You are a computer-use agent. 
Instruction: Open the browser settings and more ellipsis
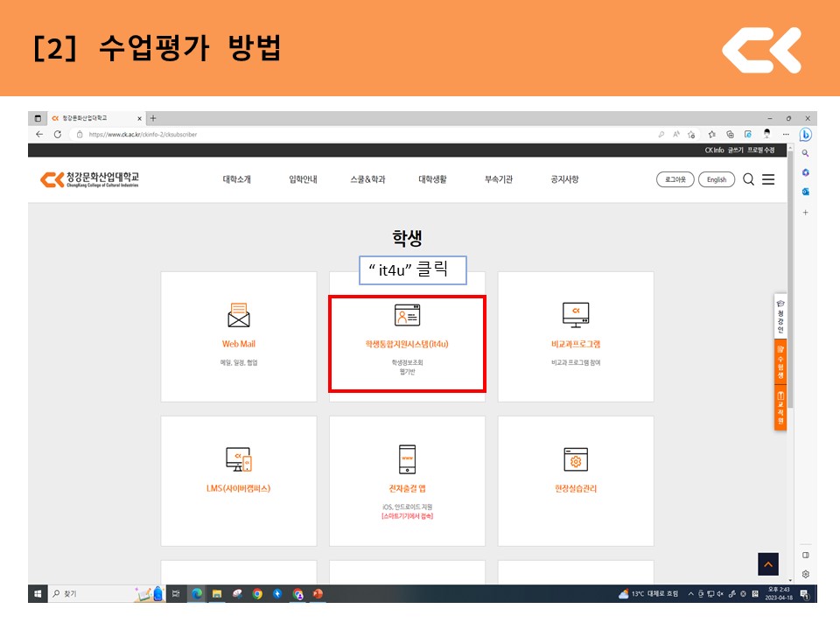[x=786, y=135]
